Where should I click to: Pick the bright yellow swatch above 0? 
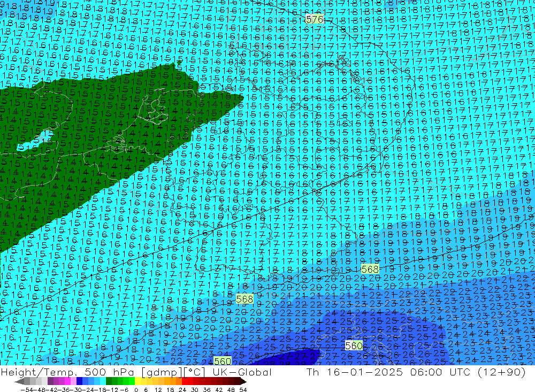138,381
